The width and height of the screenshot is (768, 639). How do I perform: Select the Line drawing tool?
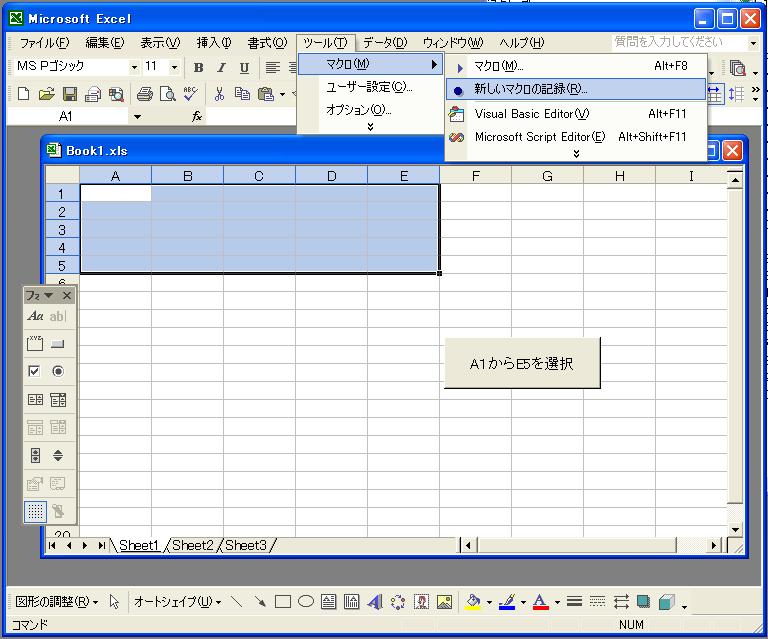[x=237, y=601]
